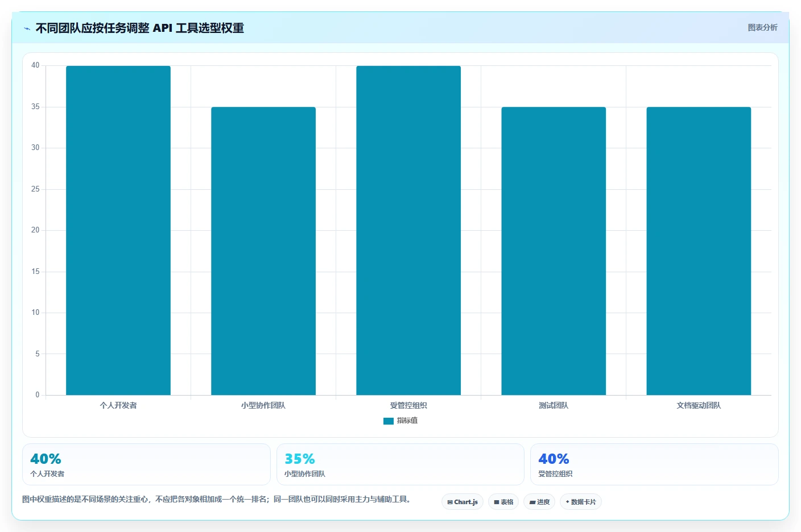Open the 35% 小型协作团队 stat card
801x532 pixels.
pyautogui.click(x=400, y=464)
